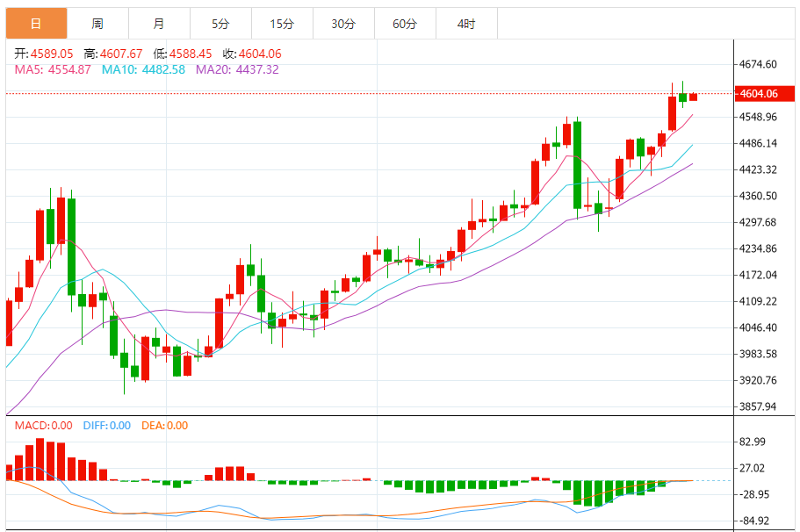
Task: Open the 月 monthly chart tab
Action: (x=158, y=24)
